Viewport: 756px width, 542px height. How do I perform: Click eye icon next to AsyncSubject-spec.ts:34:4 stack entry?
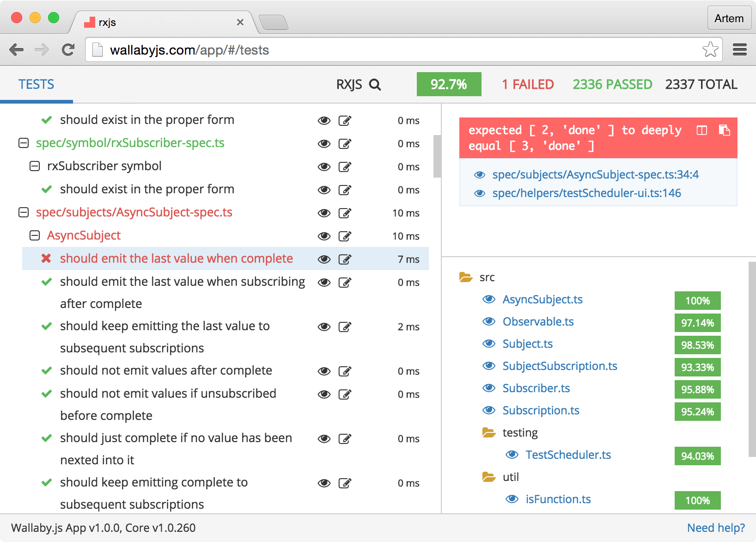pos(480,175)
